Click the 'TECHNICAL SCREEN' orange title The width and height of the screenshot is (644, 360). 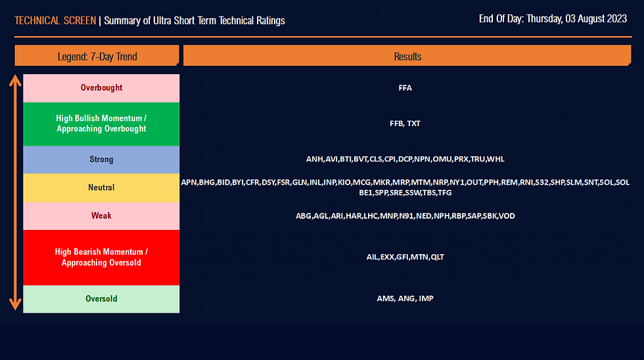coord(55,20)
